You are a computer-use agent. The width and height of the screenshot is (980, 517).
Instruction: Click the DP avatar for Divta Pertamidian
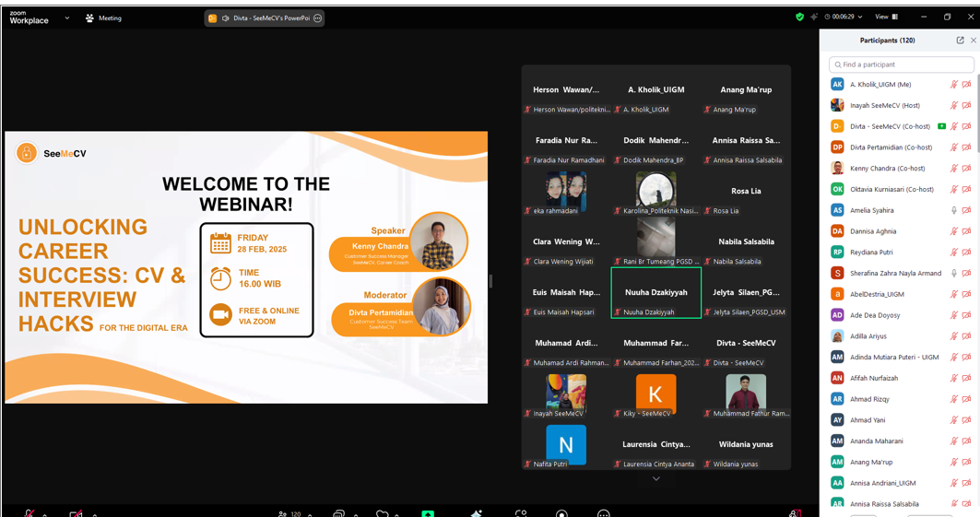tap(837, 147)
